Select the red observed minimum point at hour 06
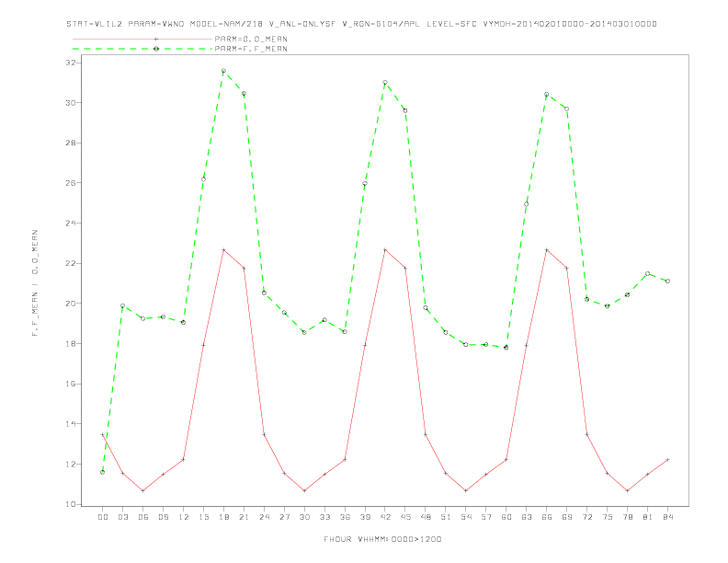Viewport: 728px width, 563px height. (x=143, y=490)
